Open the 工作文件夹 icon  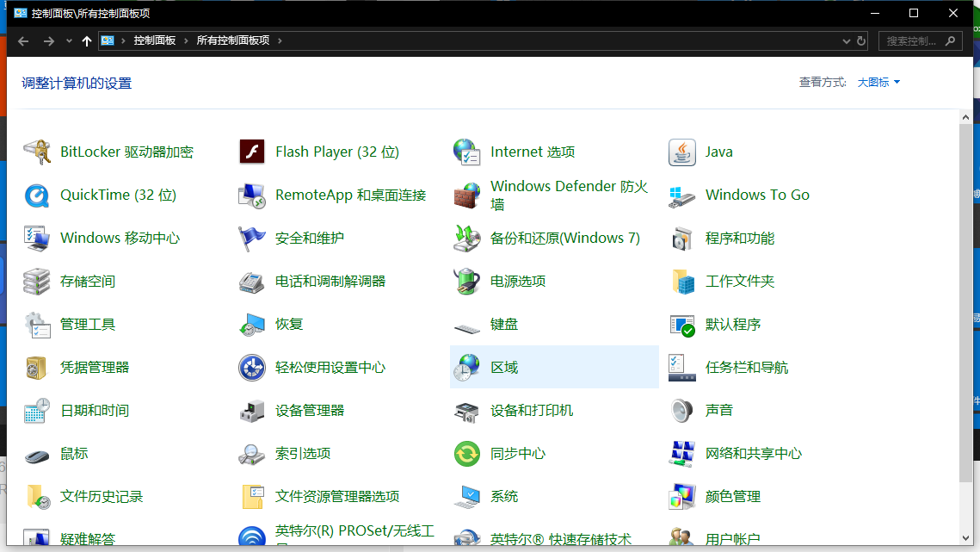click(x=682, y=282)
